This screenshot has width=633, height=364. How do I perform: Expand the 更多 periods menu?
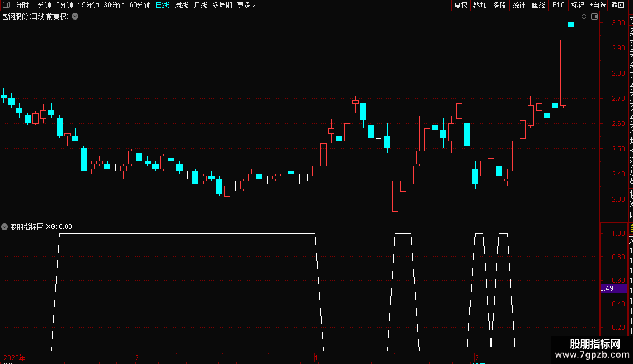[x=246, y=5]
